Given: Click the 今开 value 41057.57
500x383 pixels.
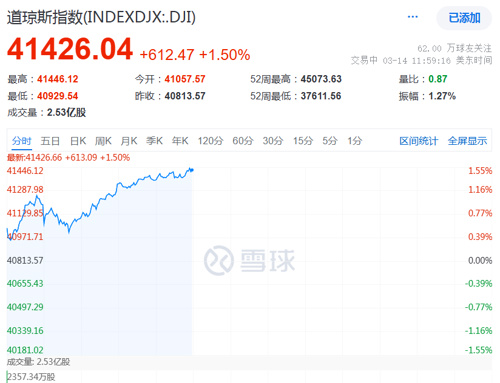Looking at the screenshot, I should click(185, 79).
